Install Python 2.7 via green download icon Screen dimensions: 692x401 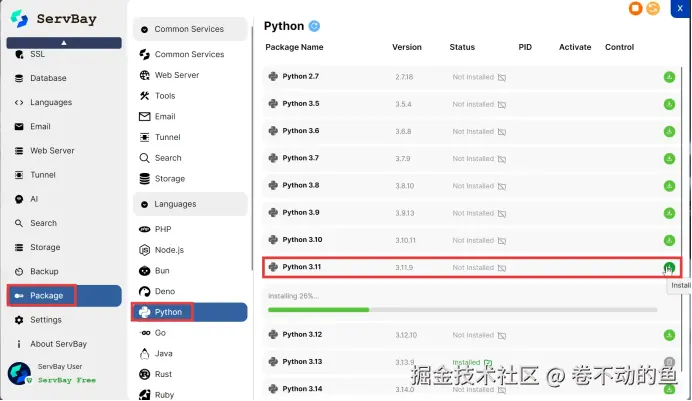coord(669,77)
